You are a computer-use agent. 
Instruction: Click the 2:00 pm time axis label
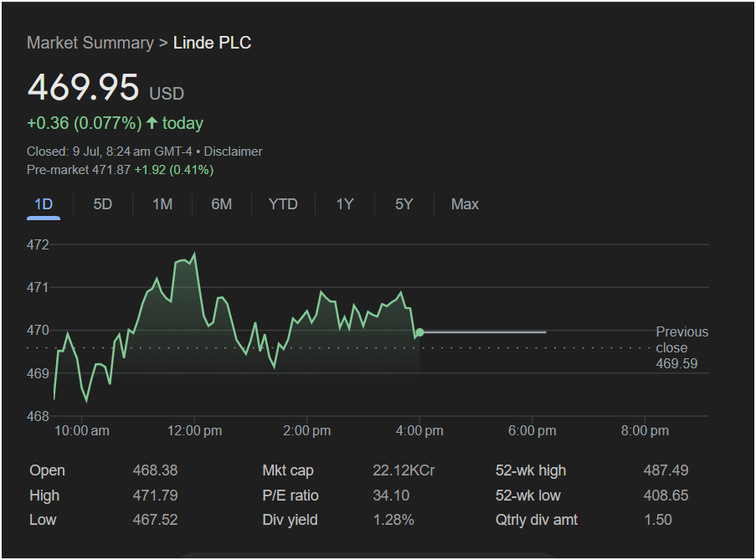[307, 431]
